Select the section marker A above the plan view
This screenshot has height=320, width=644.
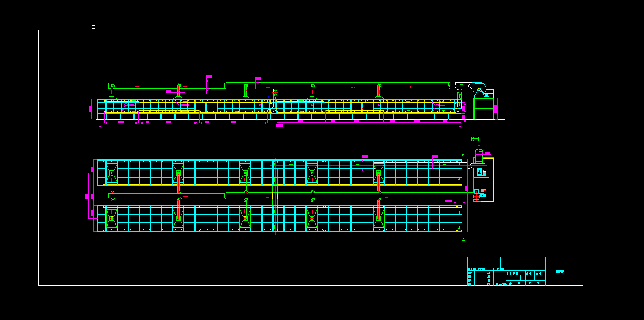pos(463,154)
